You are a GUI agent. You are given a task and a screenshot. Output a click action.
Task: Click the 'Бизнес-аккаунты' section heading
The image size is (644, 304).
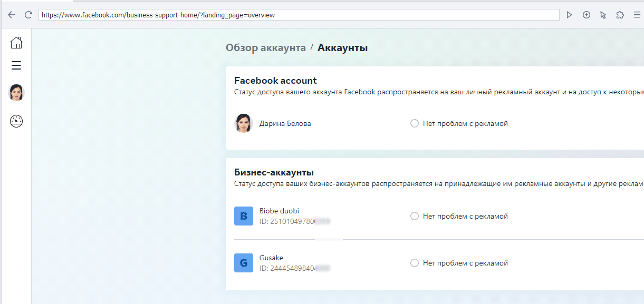[x=274, y=172]
